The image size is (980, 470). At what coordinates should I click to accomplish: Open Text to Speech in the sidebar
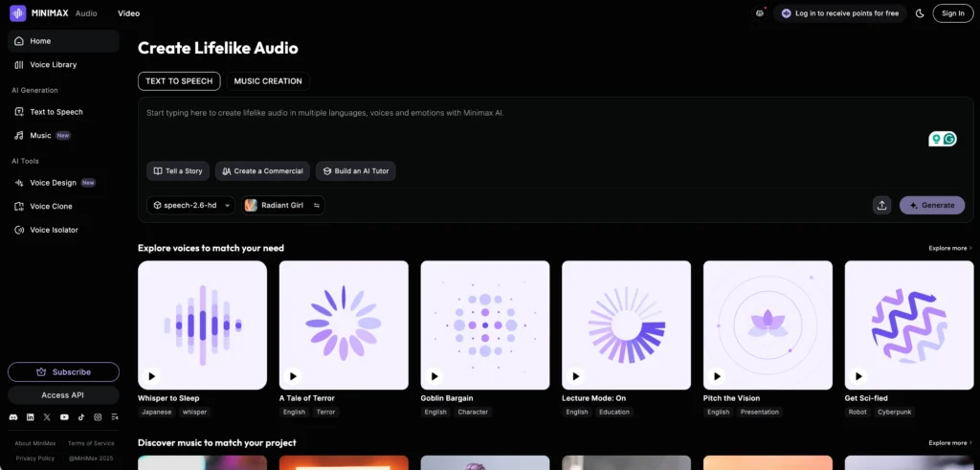(x=63, y=112)
